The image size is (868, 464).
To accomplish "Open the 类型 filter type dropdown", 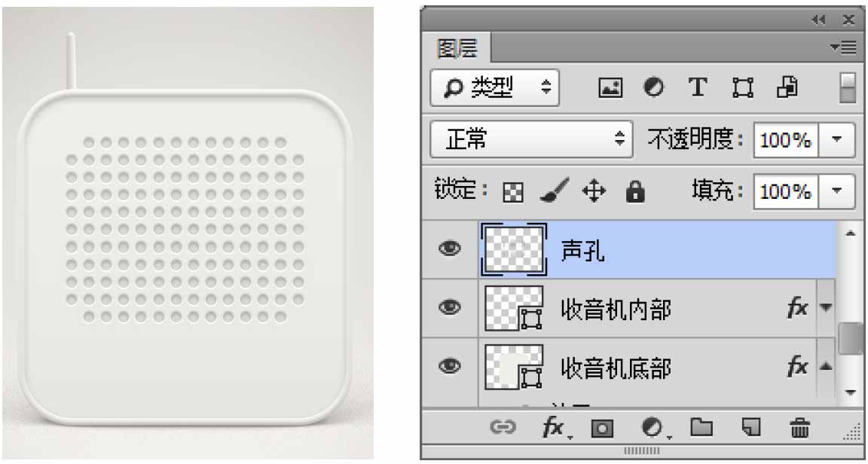I will [x=495, y=87].
